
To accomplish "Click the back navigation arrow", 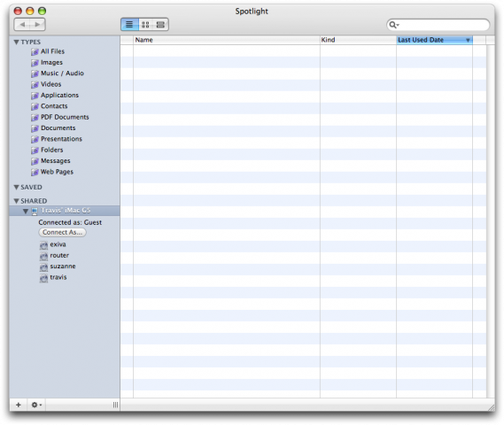I will click(22, 25).
